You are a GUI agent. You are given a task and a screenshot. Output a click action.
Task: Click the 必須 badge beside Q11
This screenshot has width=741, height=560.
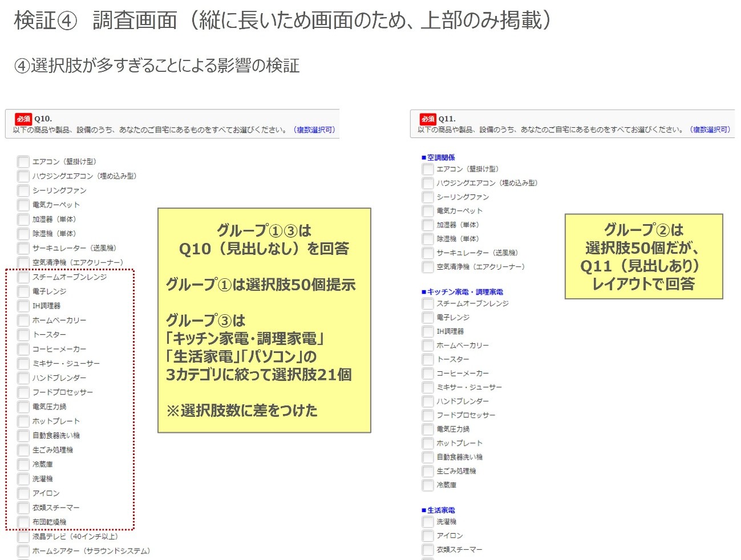point(428,116)
